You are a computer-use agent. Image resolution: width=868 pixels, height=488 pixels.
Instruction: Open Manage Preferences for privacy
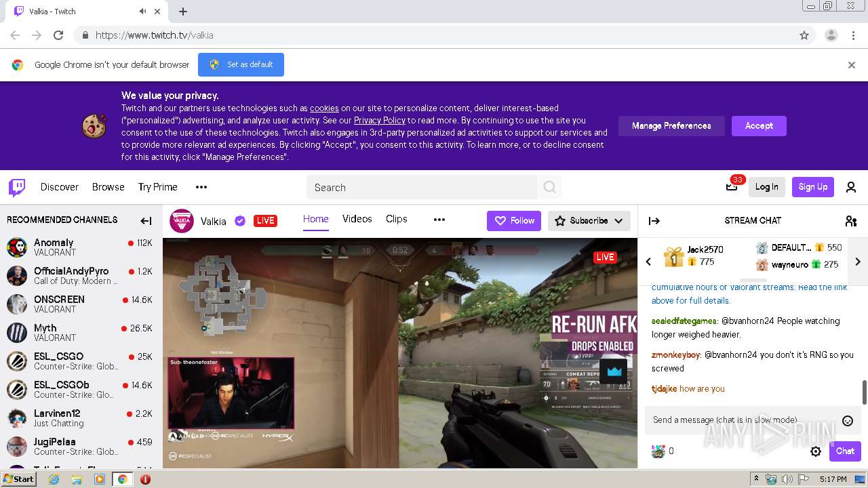671,126
